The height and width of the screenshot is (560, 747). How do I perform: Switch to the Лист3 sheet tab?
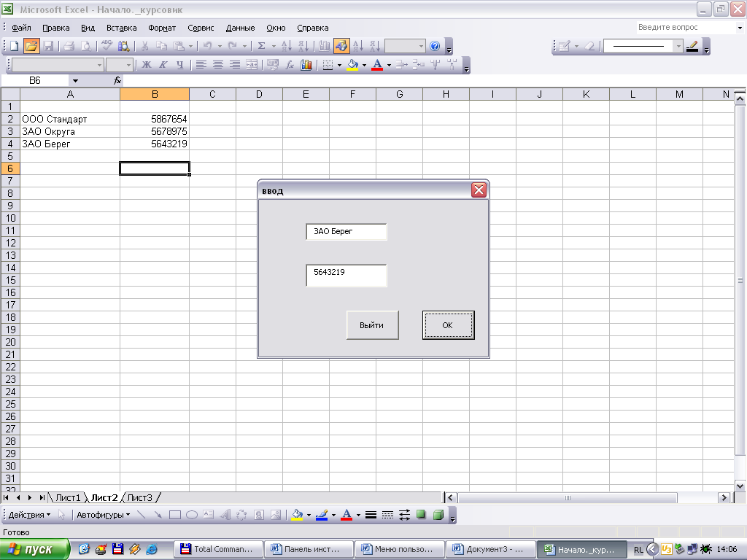[139, 497]
